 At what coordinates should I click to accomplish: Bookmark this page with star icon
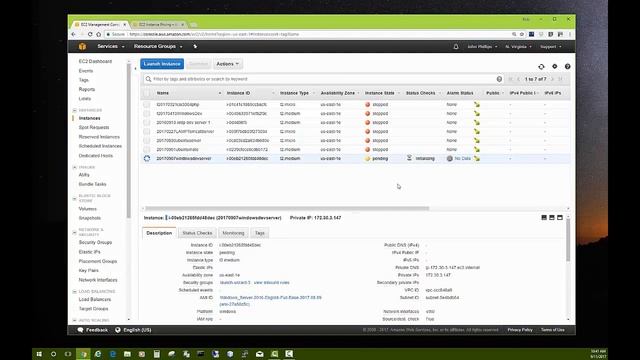(522, 34)
